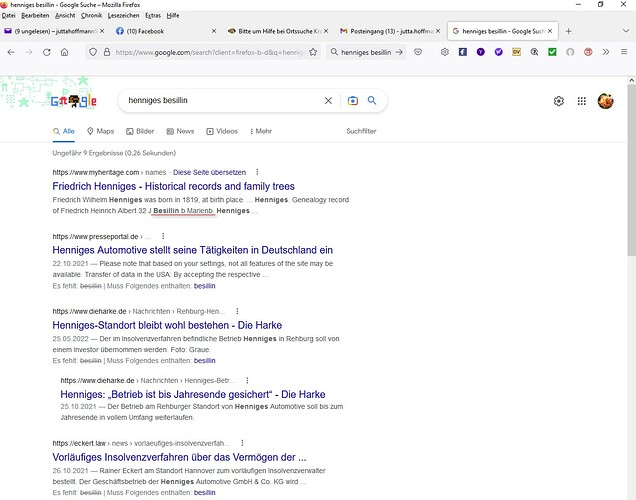This screenshot has width=636, height=500.
Task: Go back using browser back arrow
Action: tap(11, 52)
